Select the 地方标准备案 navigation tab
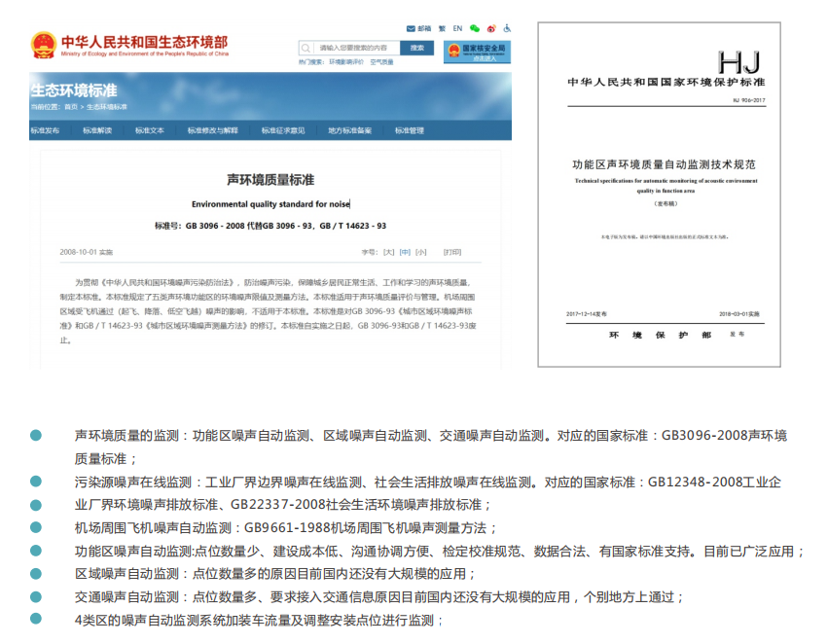Viewport: 827px width, 644px height. coord(349,130)
